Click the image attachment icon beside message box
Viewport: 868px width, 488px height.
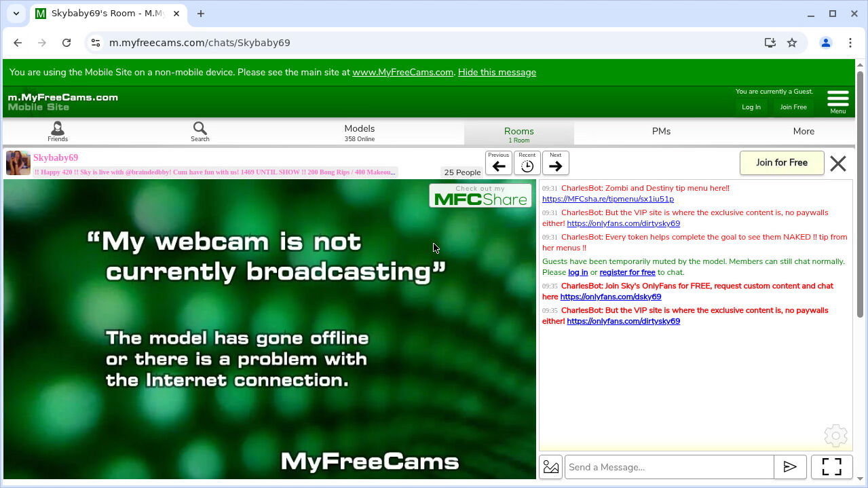click(551, 467)
